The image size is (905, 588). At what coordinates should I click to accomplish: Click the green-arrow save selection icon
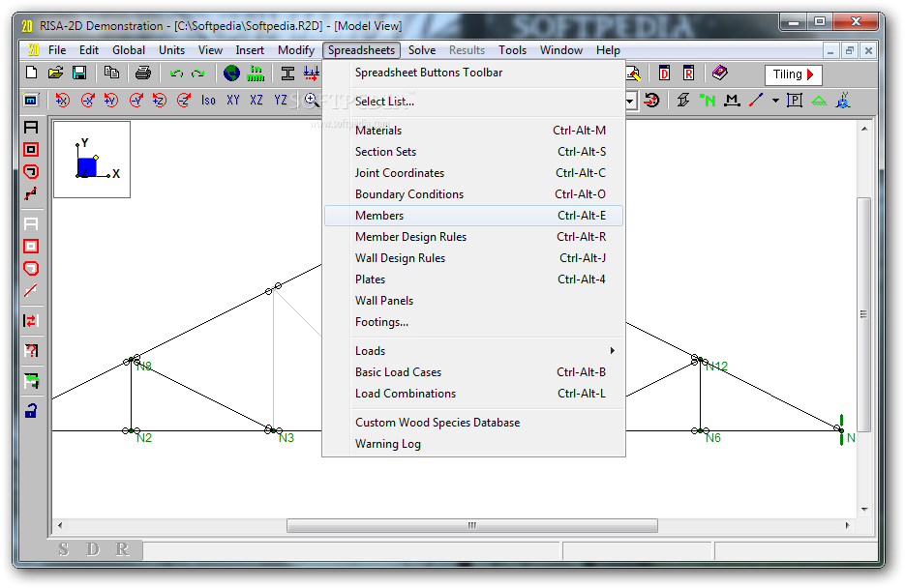coord(31,380)
